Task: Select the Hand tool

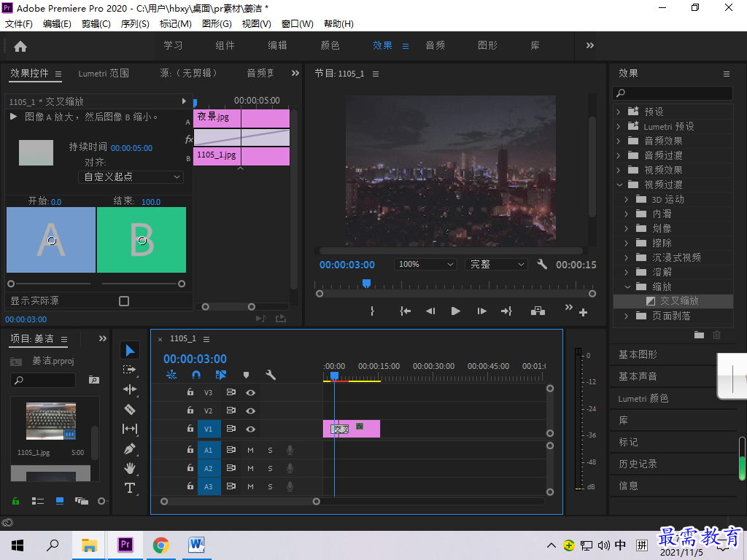Action: (130, 468)
